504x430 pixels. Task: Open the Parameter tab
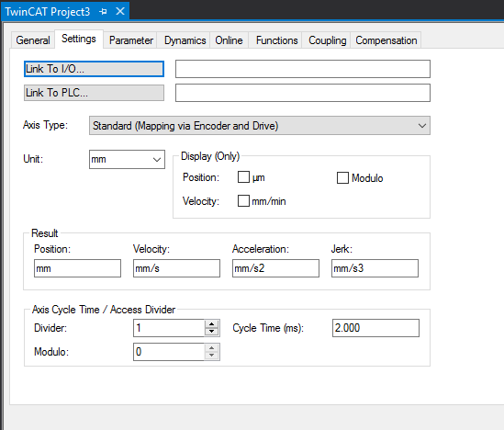(x=131, y=40)
